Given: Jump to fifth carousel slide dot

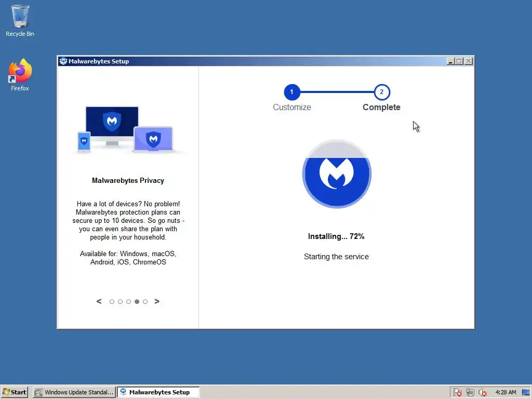Looking at the screenshot, I should 145,302.
